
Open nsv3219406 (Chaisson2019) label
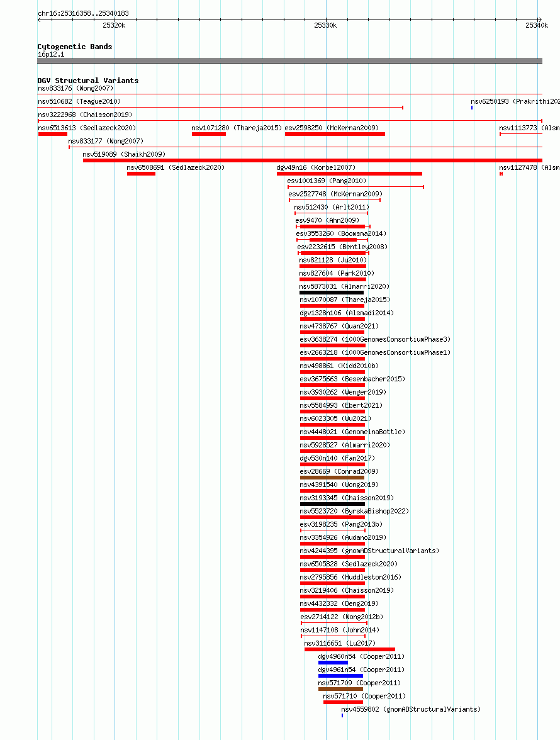[x=347, y=590]
